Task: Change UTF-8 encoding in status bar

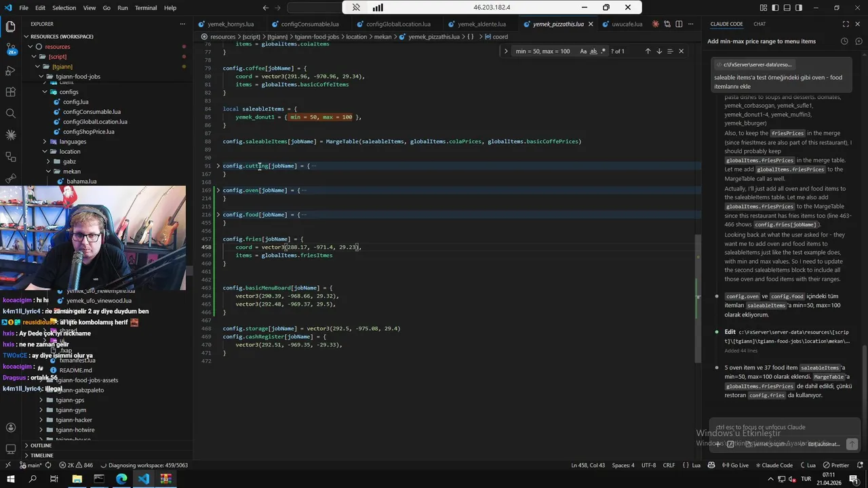Action: [648, 465]
